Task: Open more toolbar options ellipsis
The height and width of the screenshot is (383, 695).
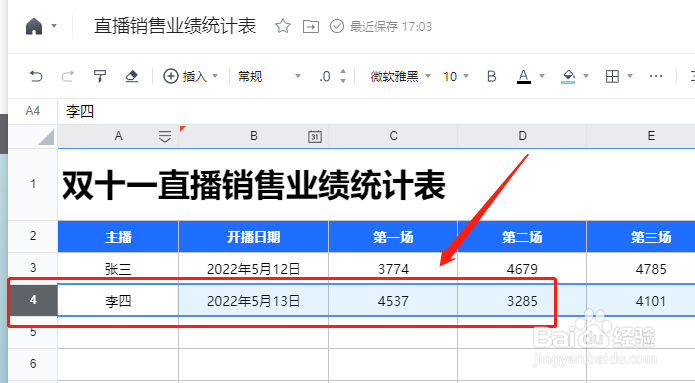Action: coord(656,76)
